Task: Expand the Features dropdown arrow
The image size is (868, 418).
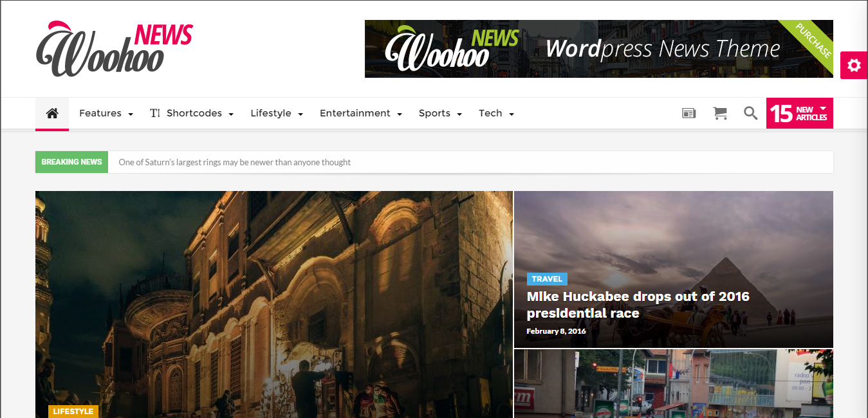Action: coord(131,114)
